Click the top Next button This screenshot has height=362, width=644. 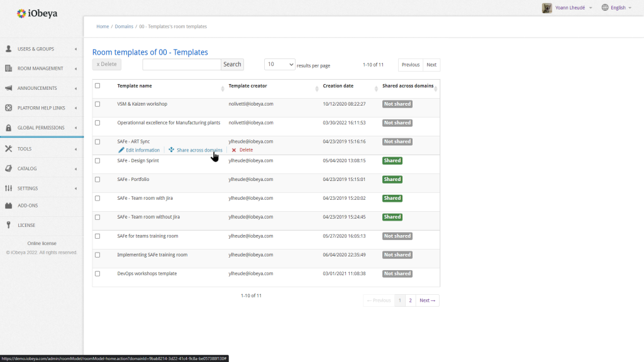[431, 65]
